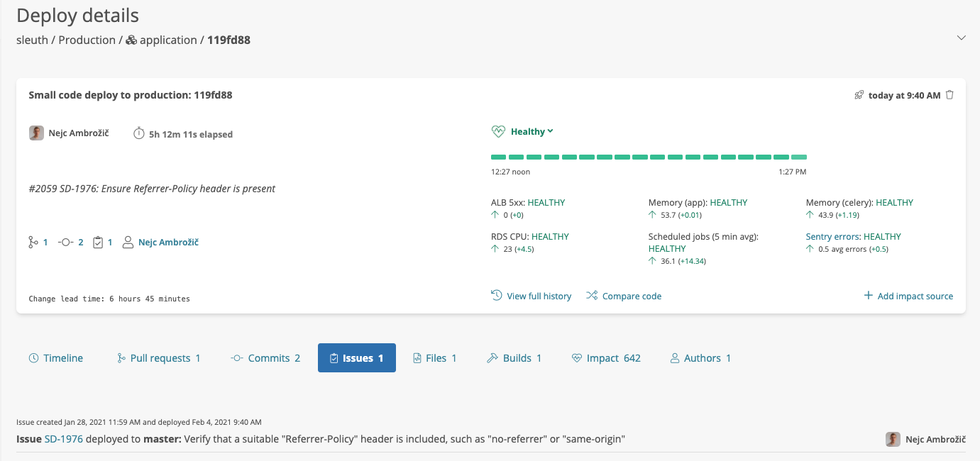Click Nejc Ambrožič's avatar in the deploy card
The width and height of the screenshot is (980, 461).
tap(36, 133)
